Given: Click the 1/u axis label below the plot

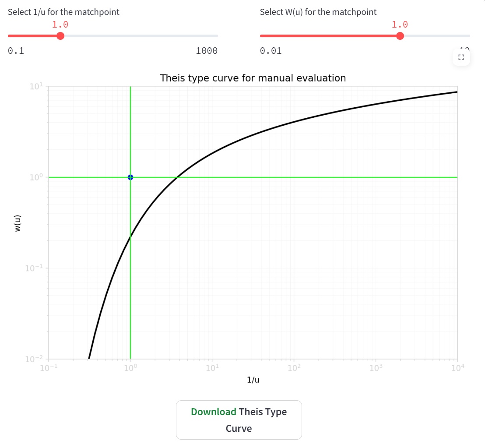Looking at the screenshot, I should [x=253, y=380].
